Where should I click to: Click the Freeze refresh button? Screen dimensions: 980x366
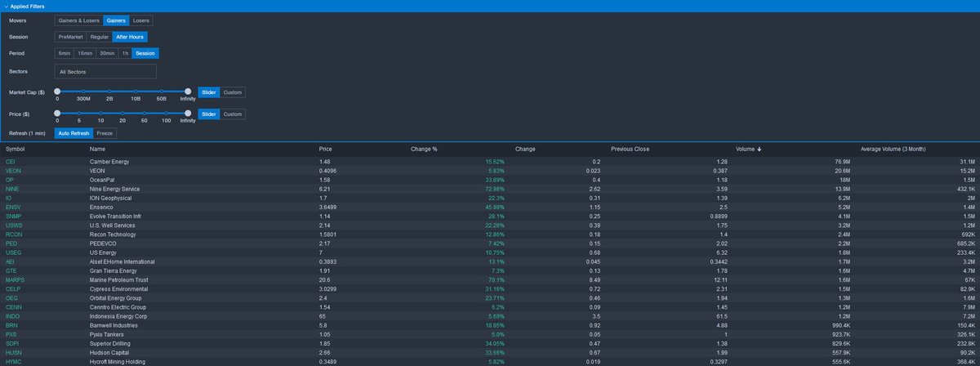[105, 132]
